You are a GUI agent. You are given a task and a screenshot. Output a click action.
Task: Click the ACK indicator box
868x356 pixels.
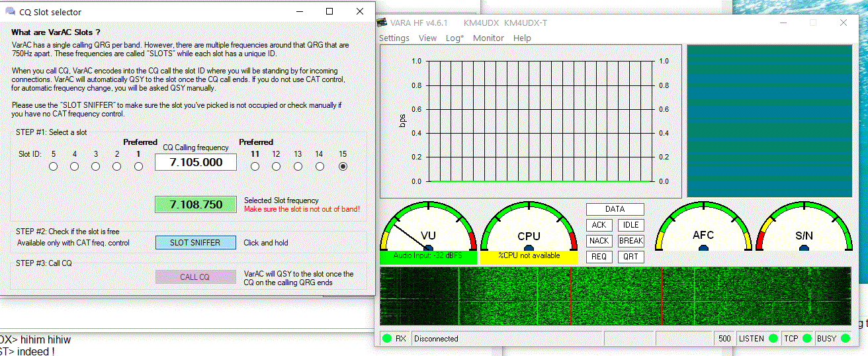(599, 225)
